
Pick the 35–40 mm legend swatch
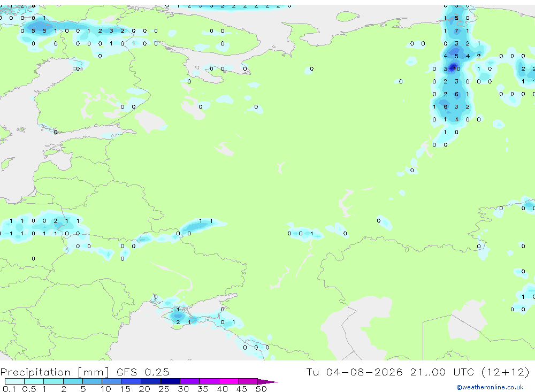tap(209, 381)
